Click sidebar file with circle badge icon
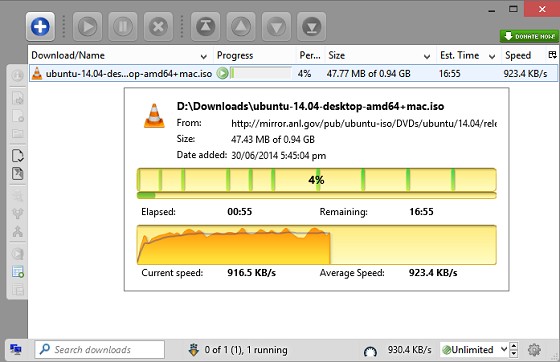Viewport: 560px width, 362px height. (18, 116)
